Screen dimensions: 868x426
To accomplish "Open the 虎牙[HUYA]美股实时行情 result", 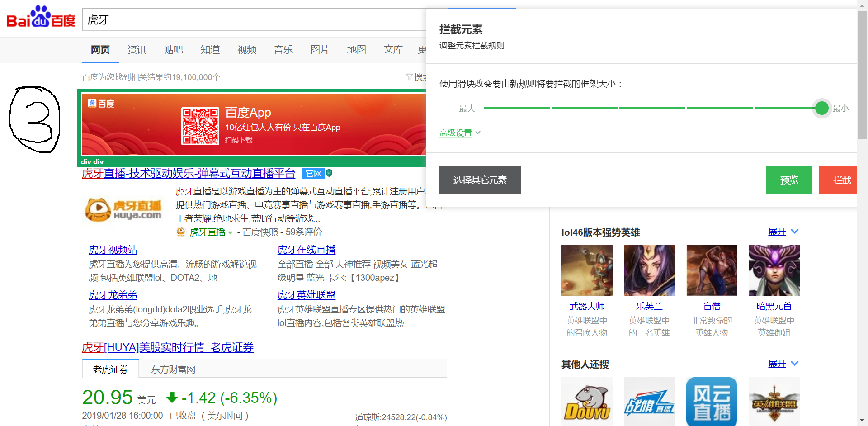I will [168, 347].
